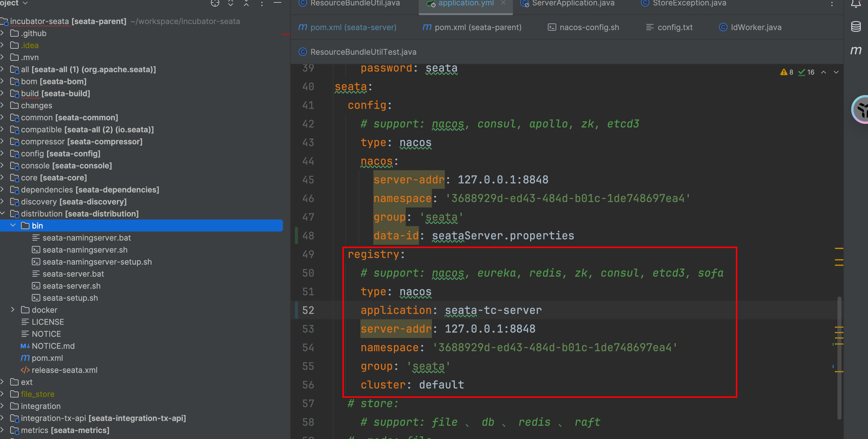Click the NOTICE file without extension
This screenshot has width=868, height=439.
click(x=46, y=334)
